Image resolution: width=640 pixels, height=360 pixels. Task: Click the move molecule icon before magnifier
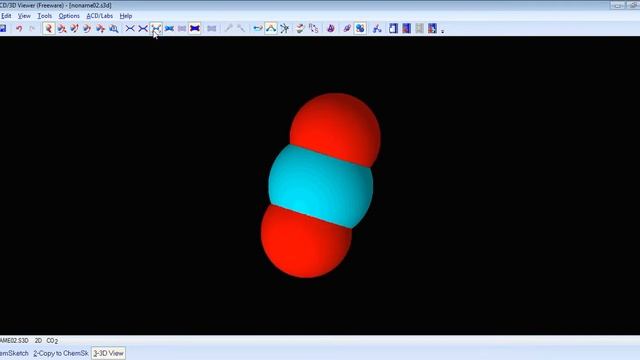(100, 28)
